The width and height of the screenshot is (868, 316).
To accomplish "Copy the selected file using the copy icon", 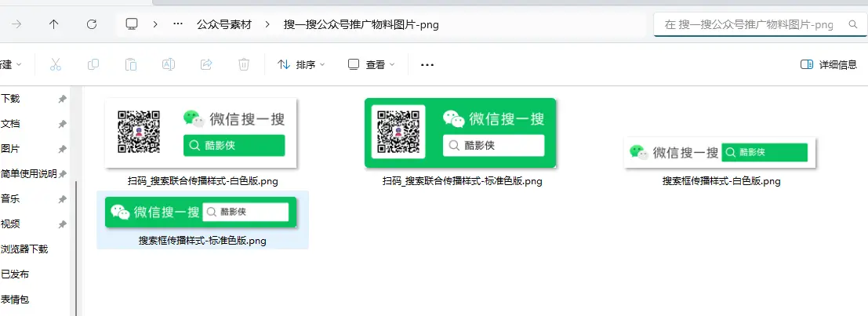I will click(93, 65).
